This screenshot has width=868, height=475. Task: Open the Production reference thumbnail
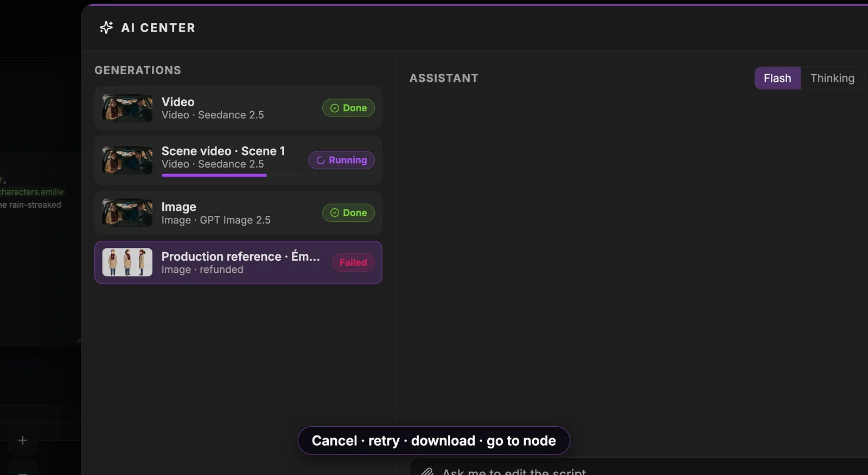(127, 262)
